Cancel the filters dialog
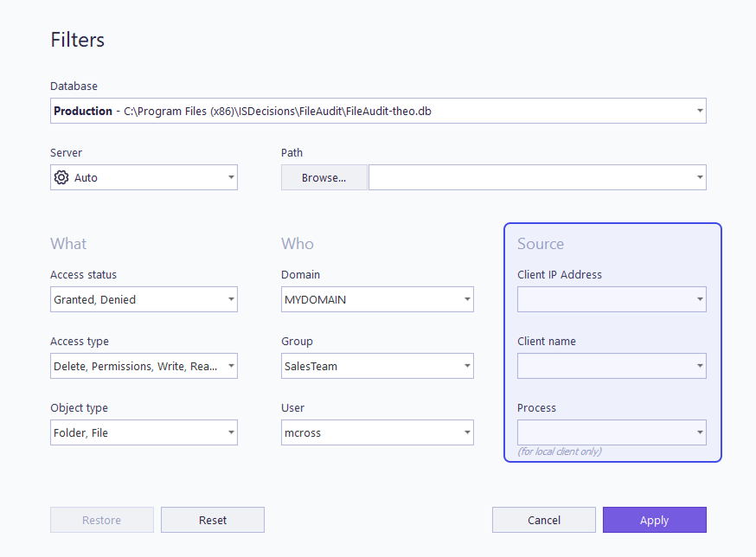 [x=544, y=520]
